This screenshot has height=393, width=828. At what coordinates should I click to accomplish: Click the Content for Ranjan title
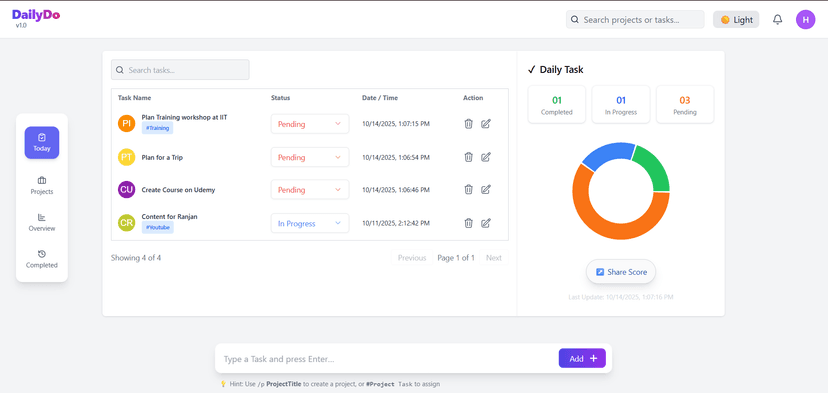pos(169,217)
